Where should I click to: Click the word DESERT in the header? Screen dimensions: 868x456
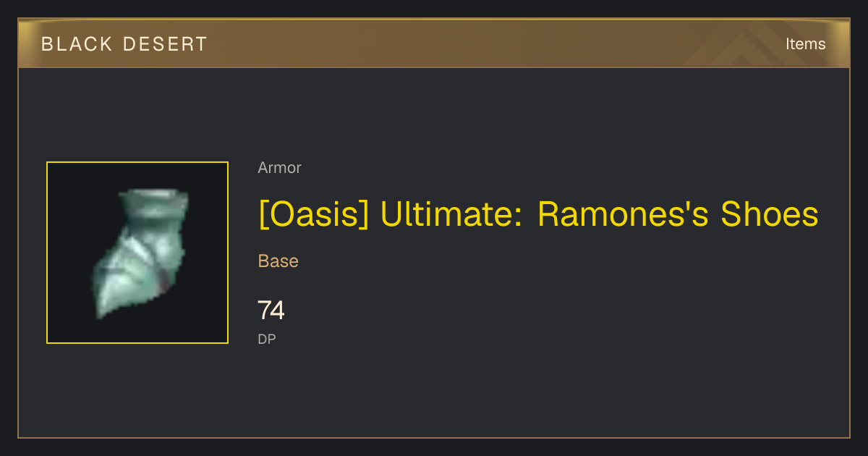click(x=166, y=44)
